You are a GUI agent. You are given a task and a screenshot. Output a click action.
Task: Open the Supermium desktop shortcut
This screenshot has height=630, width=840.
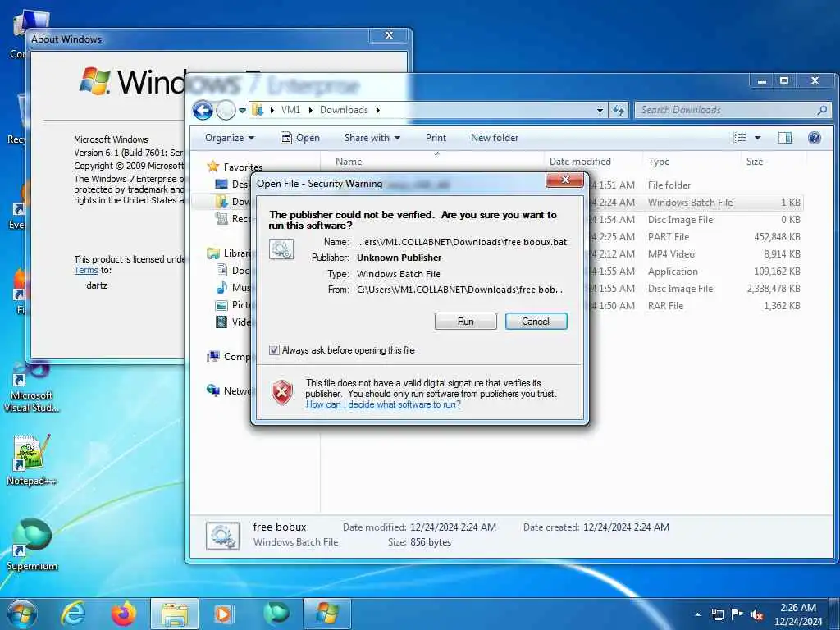click(32, 545)
